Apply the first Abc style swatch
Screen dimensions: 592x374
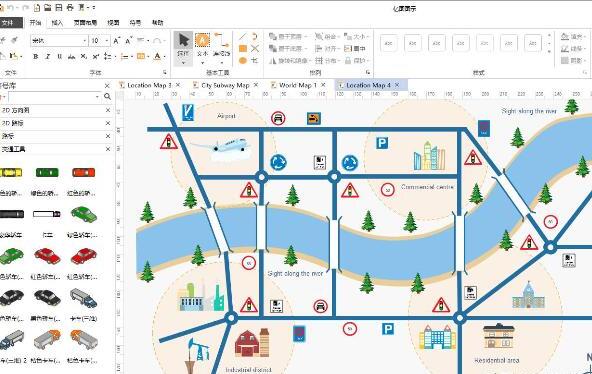pyautogui.click(x=388, y=43)
